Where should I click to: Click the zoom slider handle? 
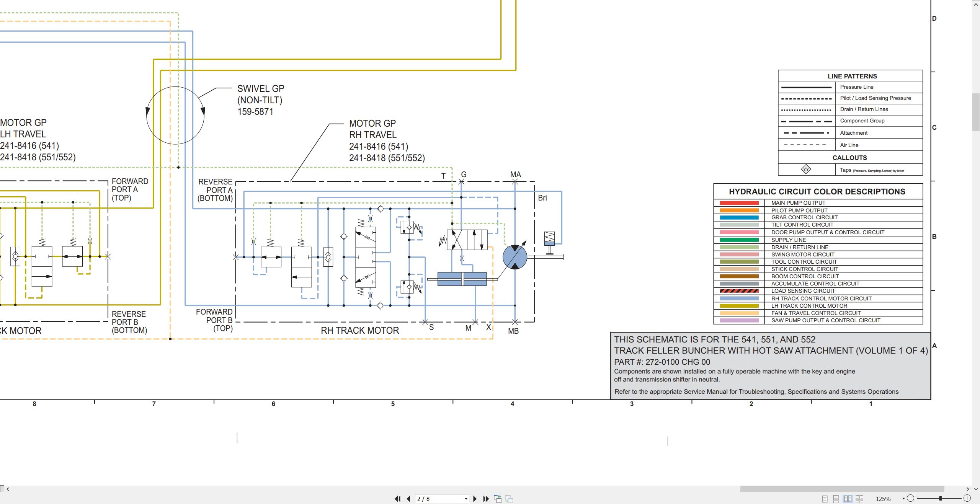point(940,498)
